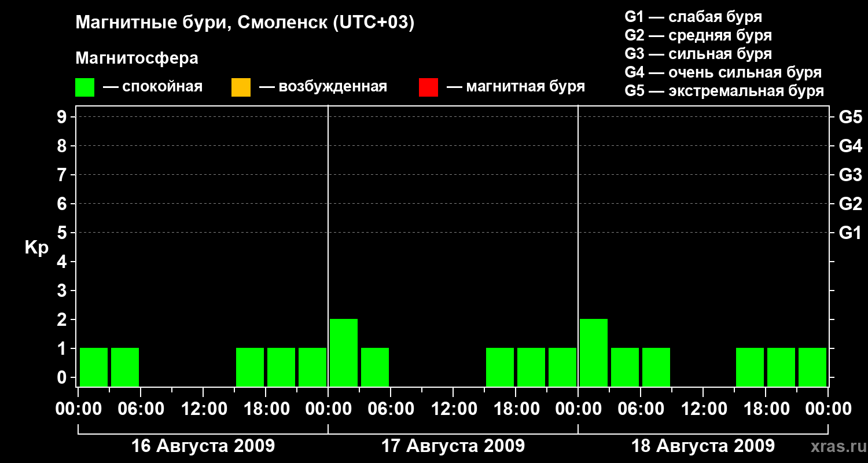Screen dimensions: 868x463
Task: Click the right-axis 'G5' label
Action: [x=850, y=117]
